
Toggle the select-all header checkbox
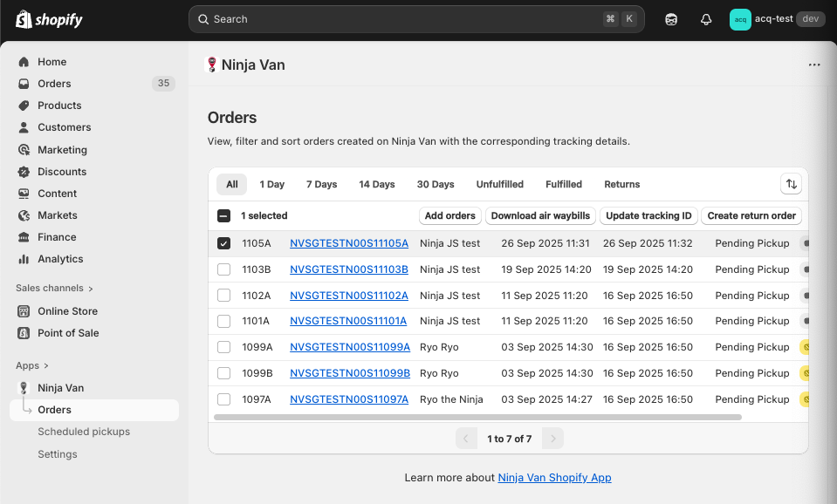pyautogui.click(x=224, y=216)
